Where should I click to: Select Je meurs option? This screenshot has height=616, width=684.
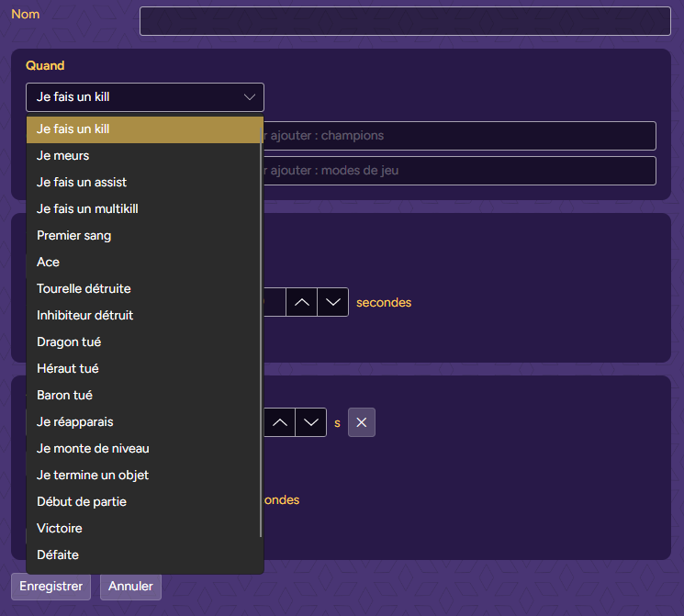point(144,156)
